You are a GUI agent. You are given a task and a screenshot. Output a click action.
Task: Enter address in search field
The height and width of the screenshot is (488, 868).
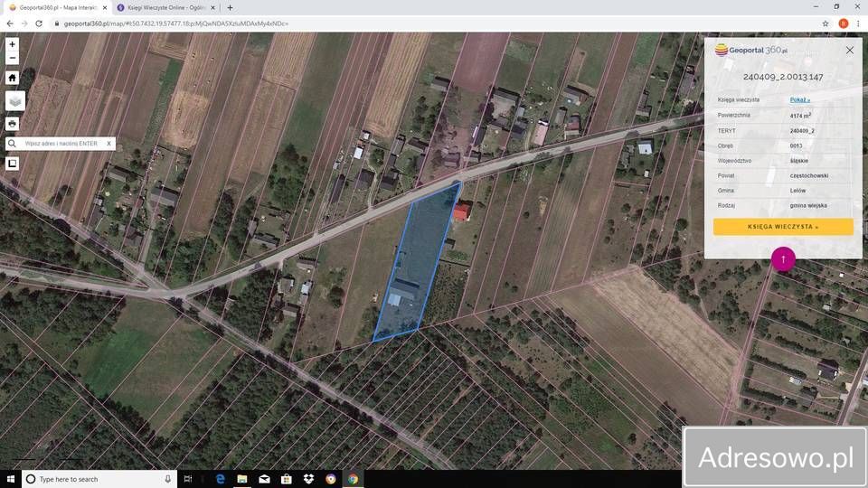(61, 144)
